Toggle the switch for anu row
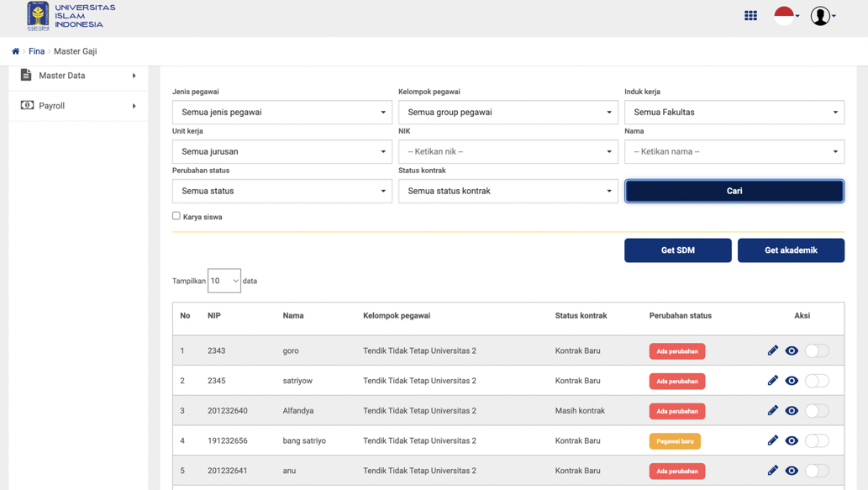 [816, 471]
